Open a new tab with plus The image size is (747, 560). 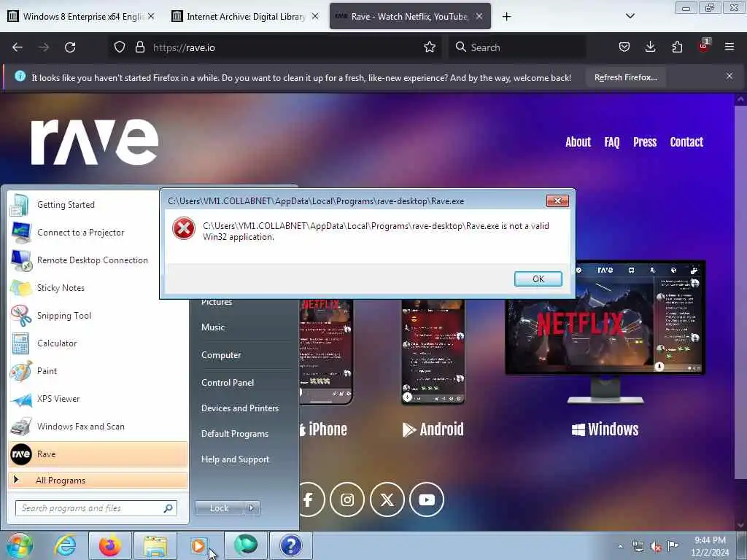(x=506, y=17)
